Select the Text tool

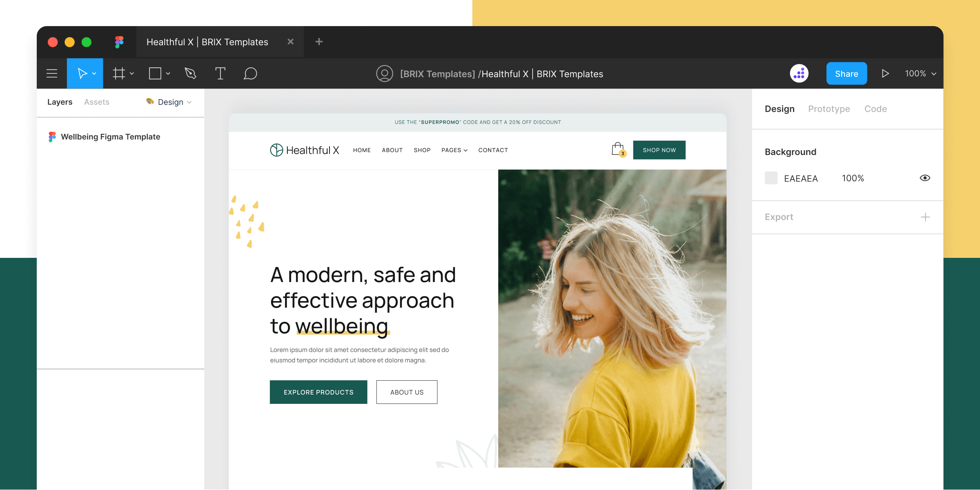coord(220,73)
